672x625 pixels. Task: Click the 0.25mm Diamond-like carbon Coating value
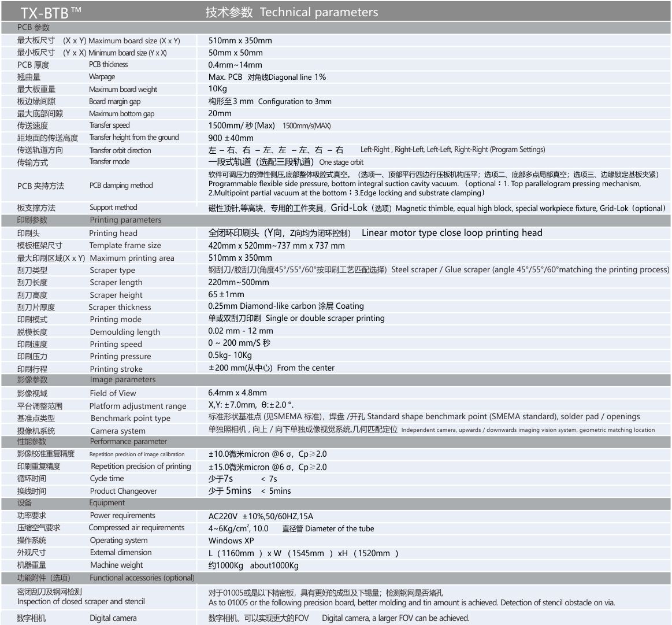click(286, 306)
